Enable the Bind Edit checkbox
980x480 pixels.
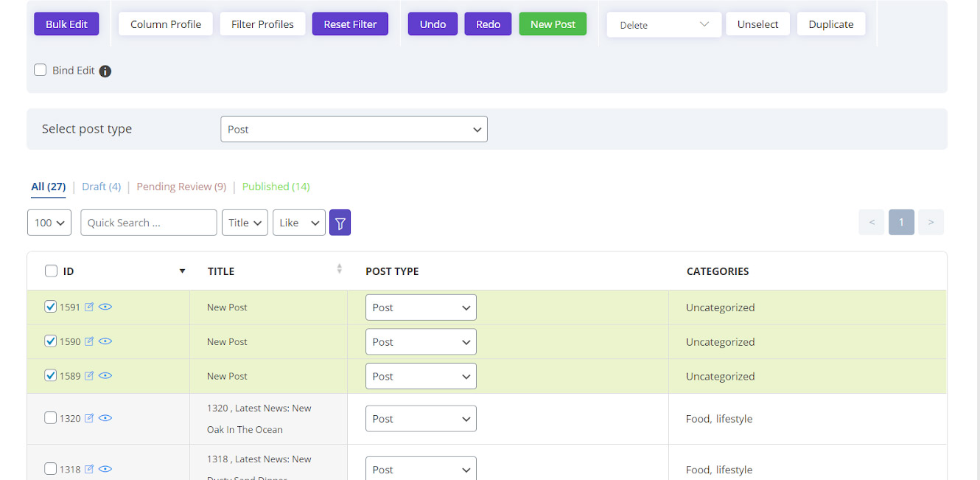41,70
